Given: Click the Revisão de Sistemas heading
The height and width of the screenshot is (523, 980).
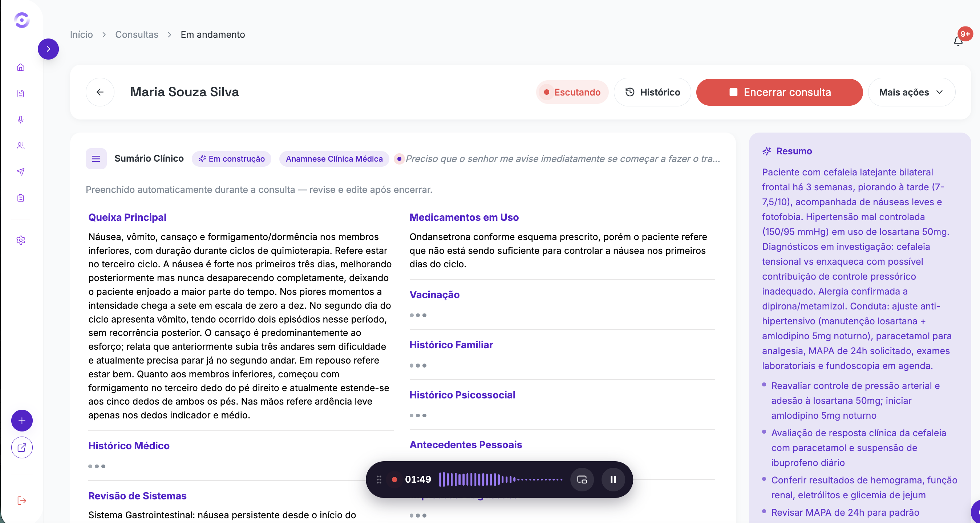Looking at the screenshot, I should 137,496.
